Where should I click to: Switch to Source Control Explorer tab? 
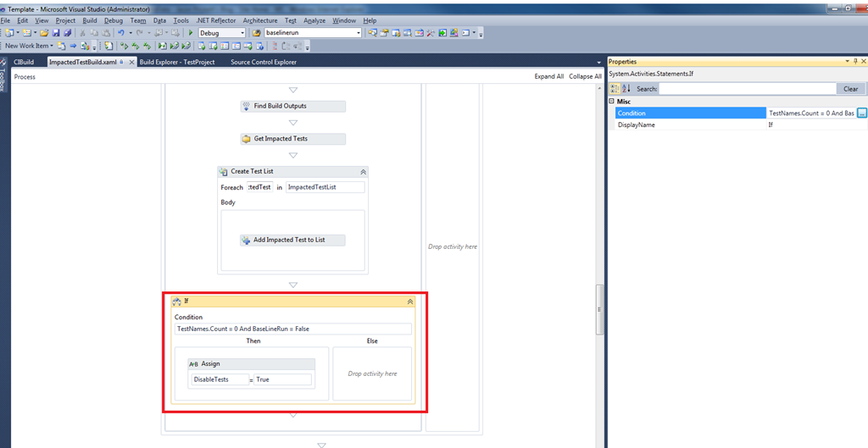click(264, 62)
